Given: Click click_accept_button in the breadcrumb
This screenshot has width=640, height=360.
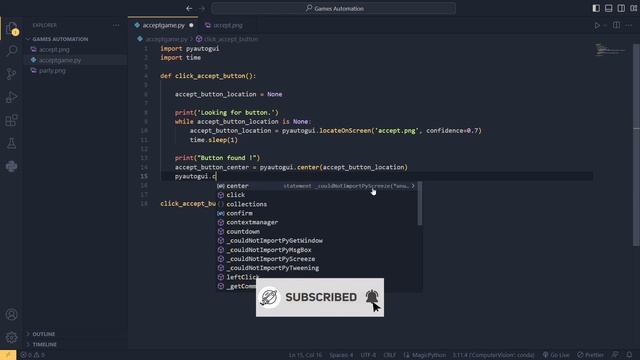Looking at the screenshot, I should pos(231,39).
